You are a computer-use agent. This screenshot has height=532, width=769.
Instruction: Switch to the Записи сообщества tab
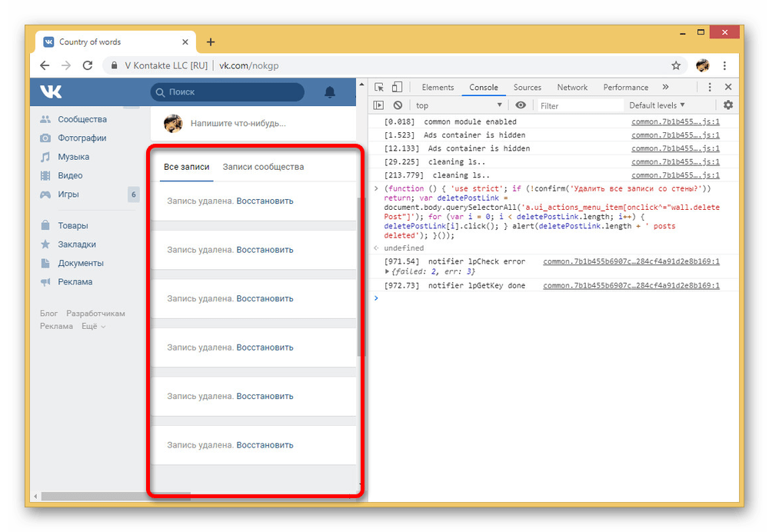pyautogui.click(x=263, y=167)
